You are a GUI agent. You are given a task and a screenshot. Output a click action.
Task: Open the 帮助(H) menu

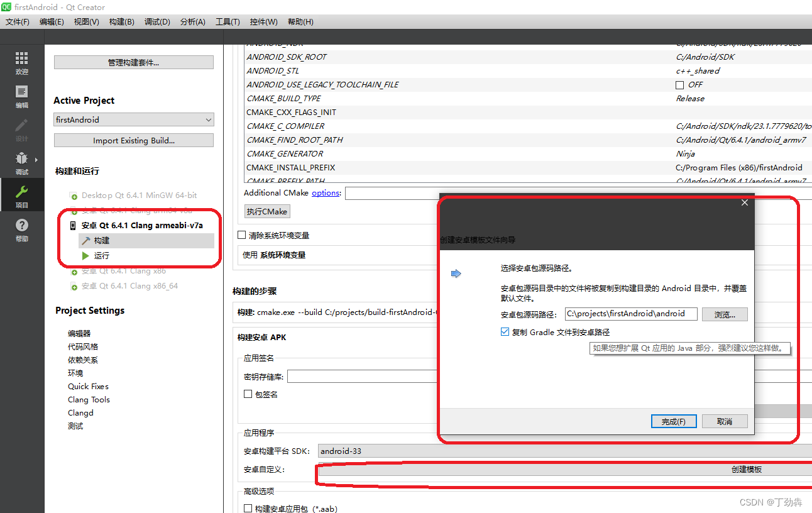point(300,22)
